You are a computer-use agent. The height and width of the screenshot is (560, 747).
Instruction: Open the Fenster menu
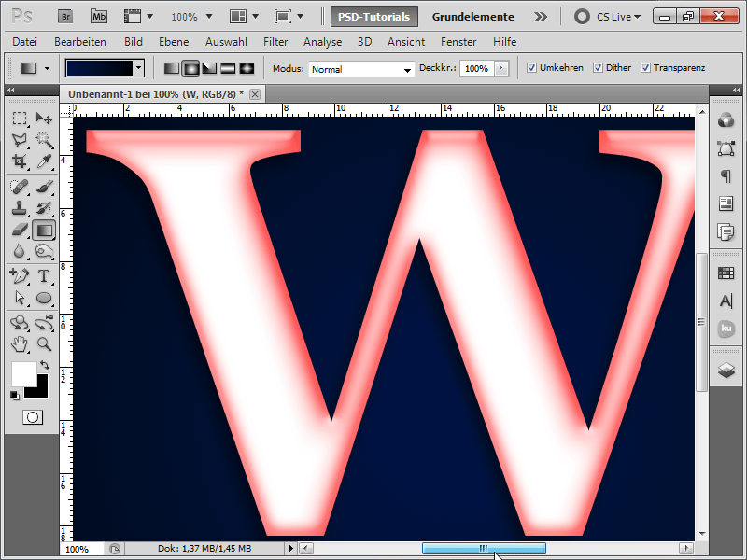point(458,42)
